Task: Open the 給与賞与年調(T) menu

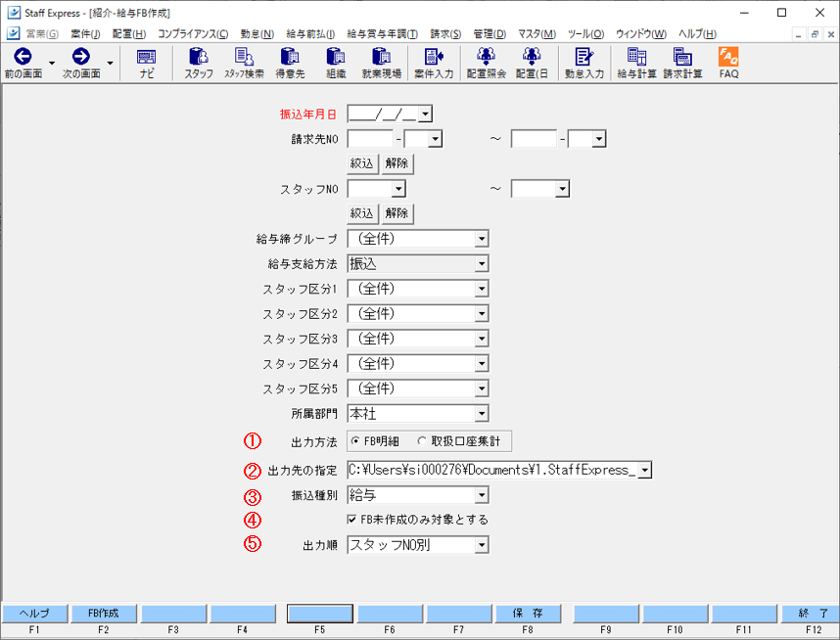Action: tap(382, 33)
